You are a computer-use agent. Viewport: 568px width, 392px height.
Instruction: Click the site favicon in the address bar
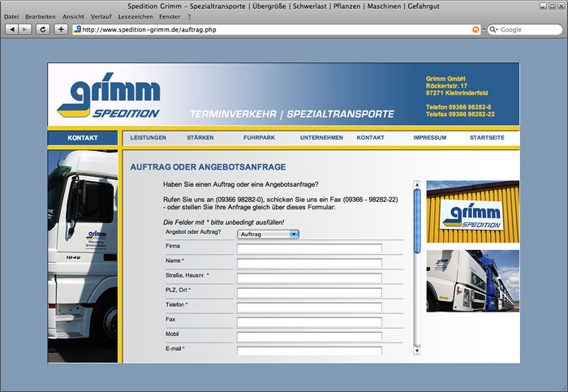click(77, 29)
